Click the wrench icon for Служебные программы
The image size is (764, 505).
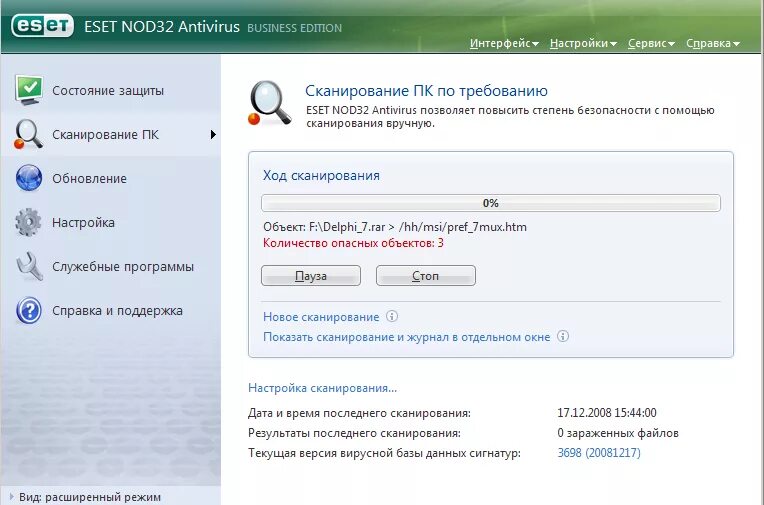[29, 266]
